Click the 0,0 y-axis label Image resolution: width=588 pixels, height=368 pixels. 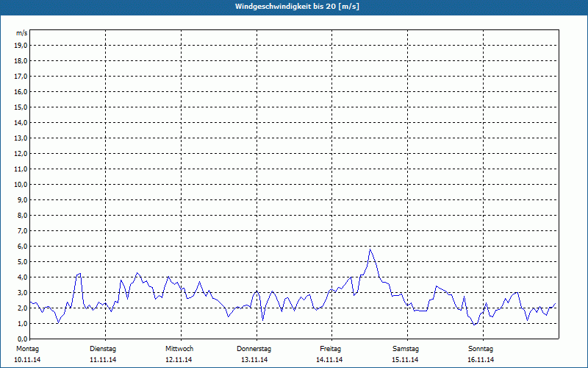coord(21,339)
